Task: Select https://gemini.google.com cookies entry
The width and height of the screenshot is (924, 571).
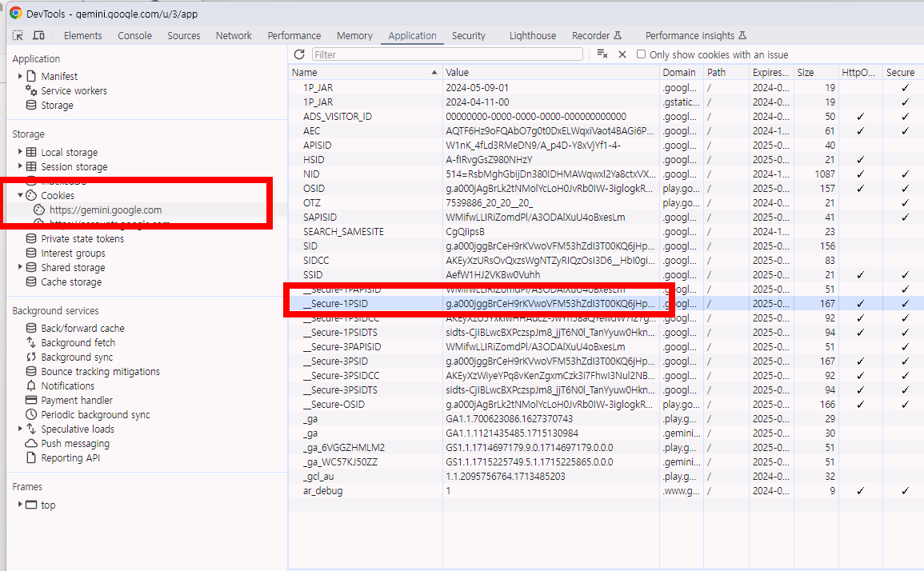Action: [105, 210]
